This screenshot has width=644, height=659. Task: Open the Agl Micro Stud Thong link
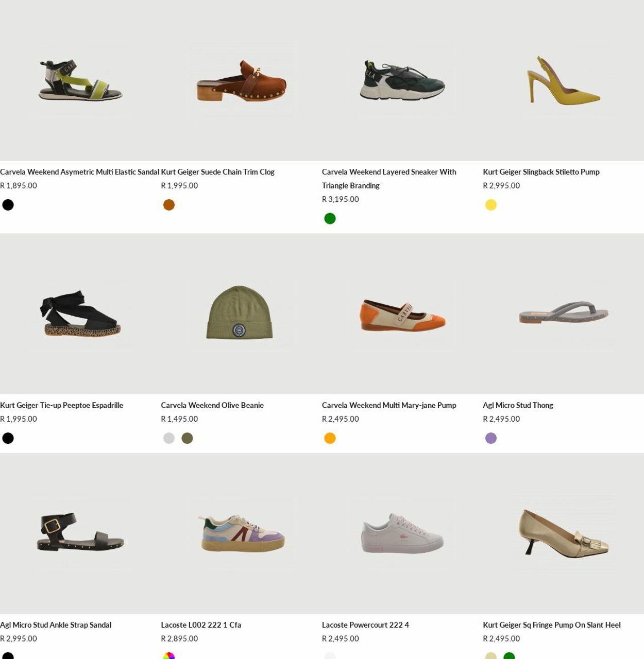point(518,405)
